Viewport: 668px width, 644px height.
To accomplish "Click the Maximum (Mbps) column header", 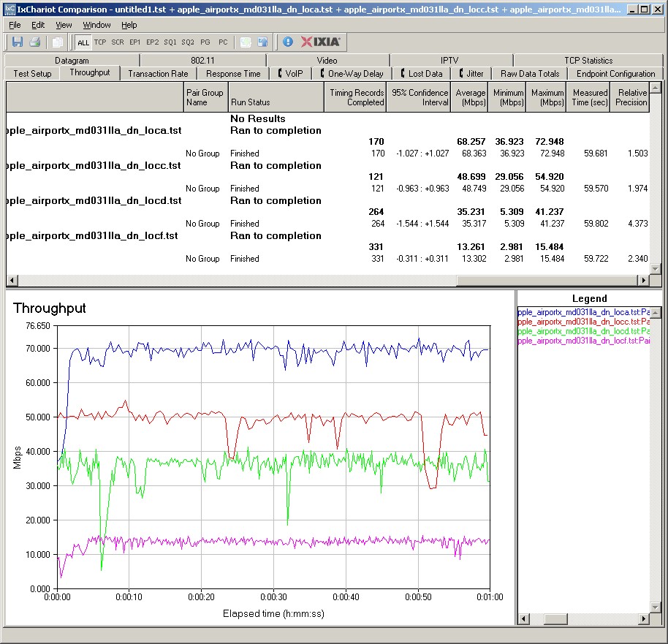I will coord(546,97).
